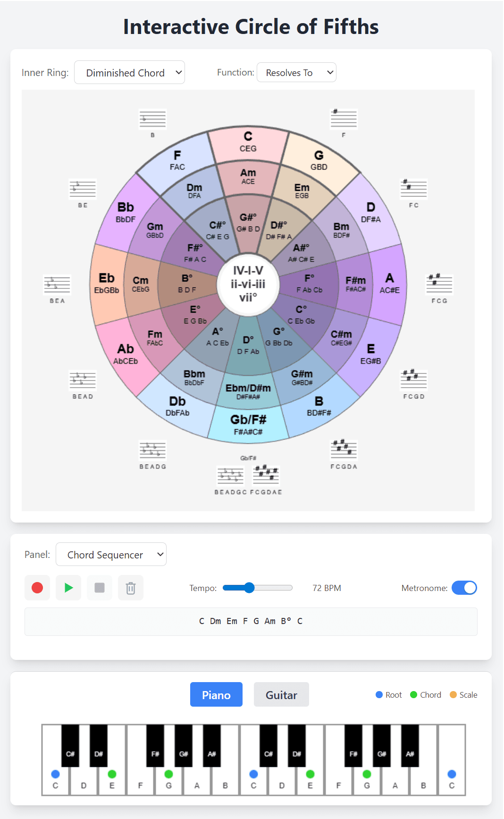Open the Inner Ring dropdown
504x819 pixels.
[129, 72]
